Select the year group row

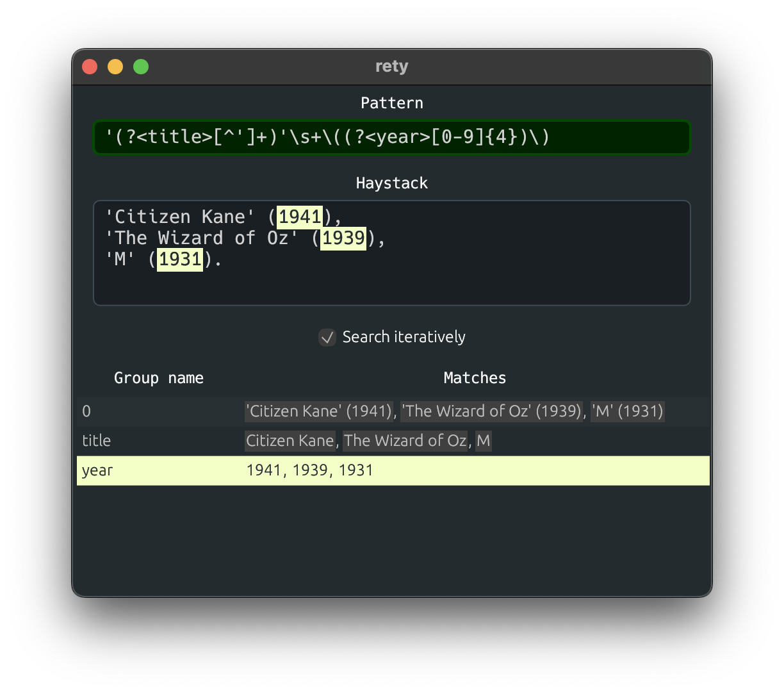[x=393, y=470]
